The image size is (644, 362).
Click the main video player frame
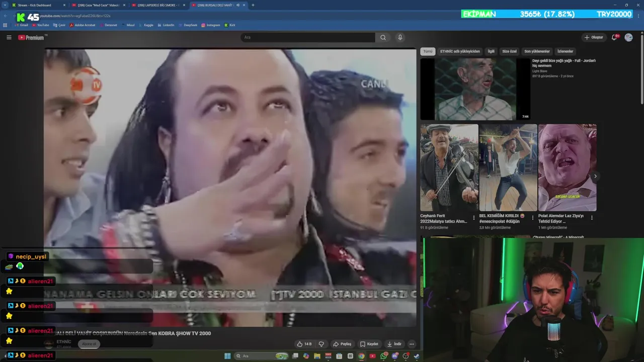pyautogui.click(x=230, y=188)
